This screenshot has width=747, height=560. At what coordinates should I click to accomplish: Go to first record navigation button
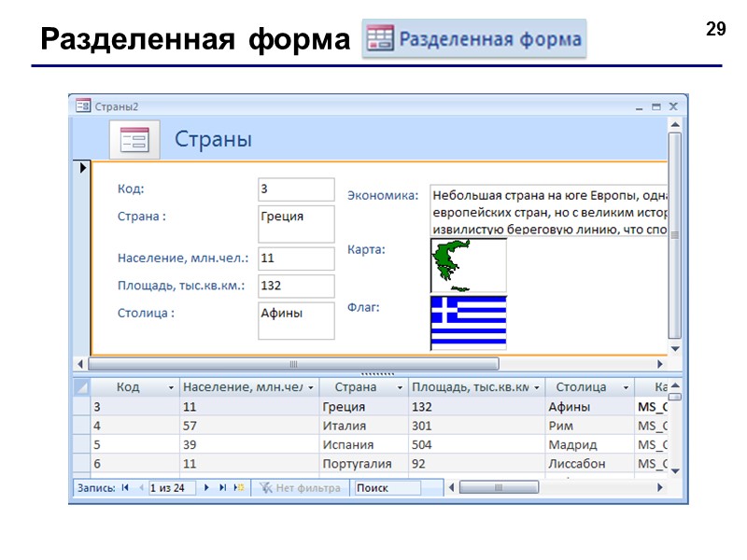[125, 487]
